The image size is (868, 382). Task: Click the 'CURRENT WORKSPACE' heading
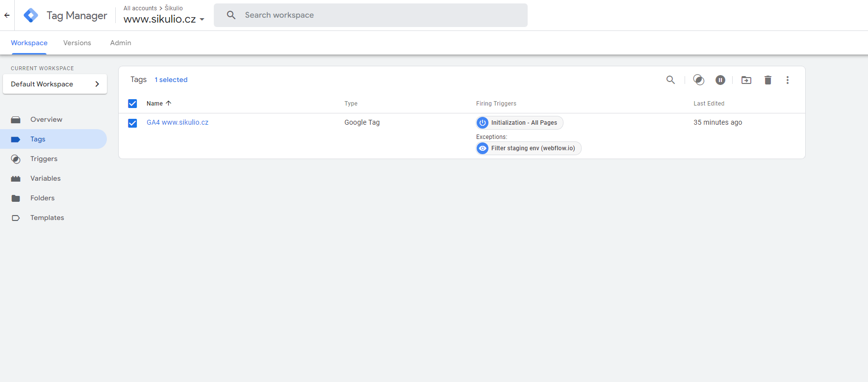coord(43,68)
